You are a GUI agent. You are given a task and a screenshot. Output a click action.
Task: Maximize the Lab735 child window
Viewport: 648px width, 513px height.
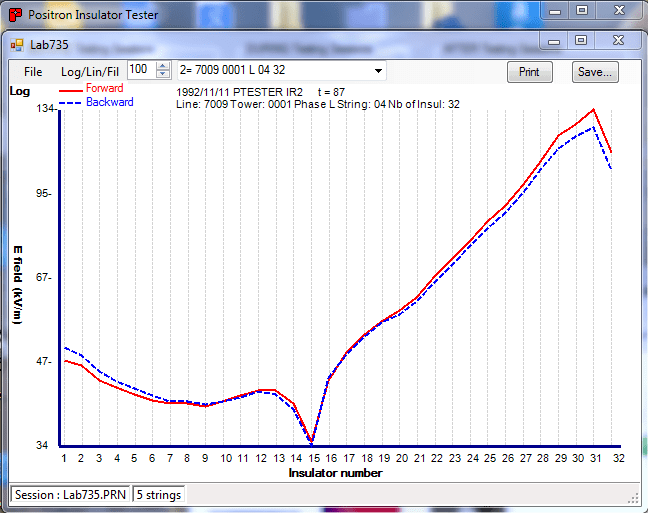pos(581,41)
